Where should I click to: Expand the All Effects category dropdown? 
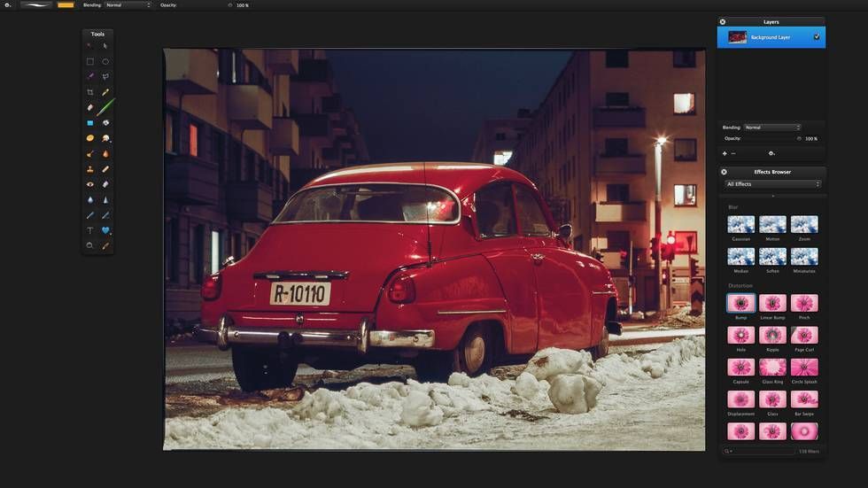pyautogui.click(x=773, y=184)
